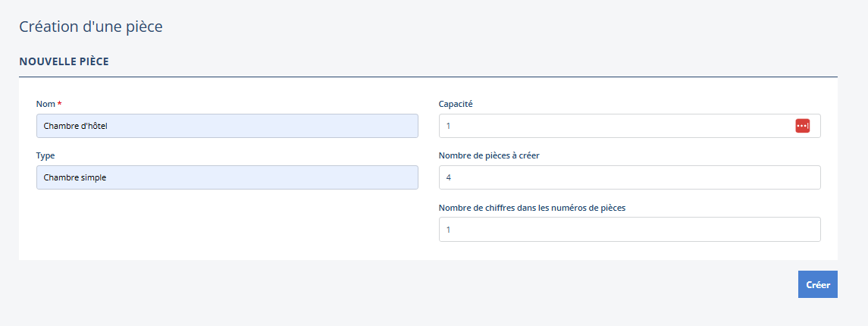This screenshot has width=868, height=326.
Task: Click the 'Type' field label
Action: pyautogui.click(x=45, y=155)
